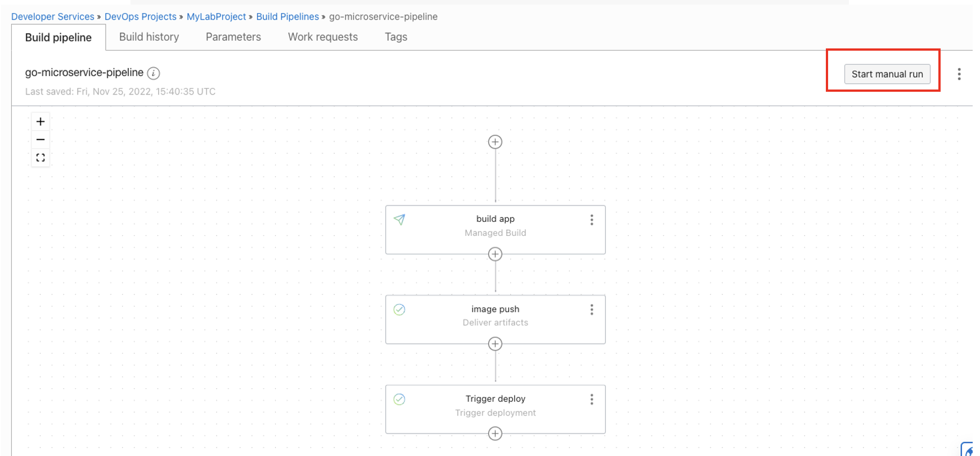The width and height of the screenshot is (980, 456).
Task: Open the Trigger deploy stage options menu
Action: tap(591, 399)
